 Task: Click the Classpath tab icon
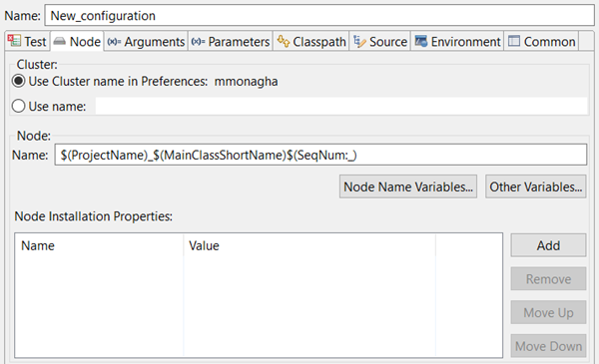284,41
